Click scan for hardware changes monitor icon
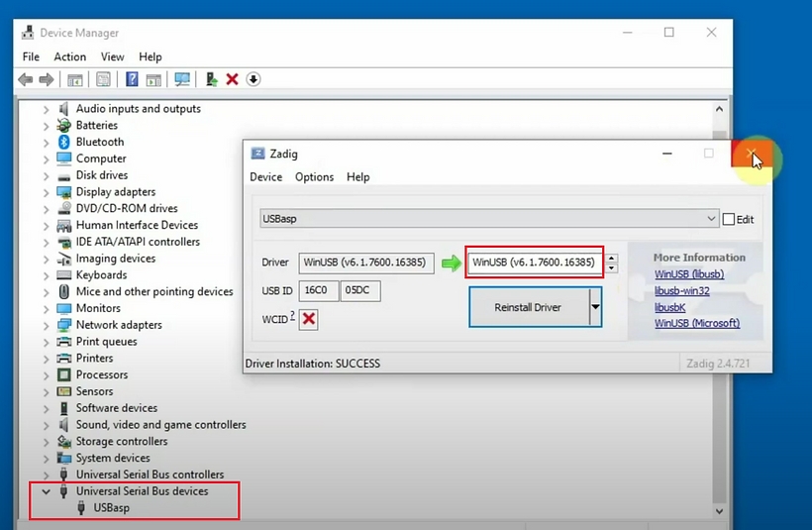Screen dimensions: 812x530 click(182, 79)
